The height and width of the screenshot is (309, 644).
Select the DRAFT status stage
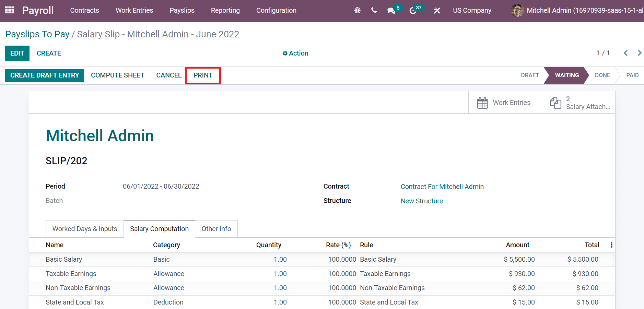point(530,75)
